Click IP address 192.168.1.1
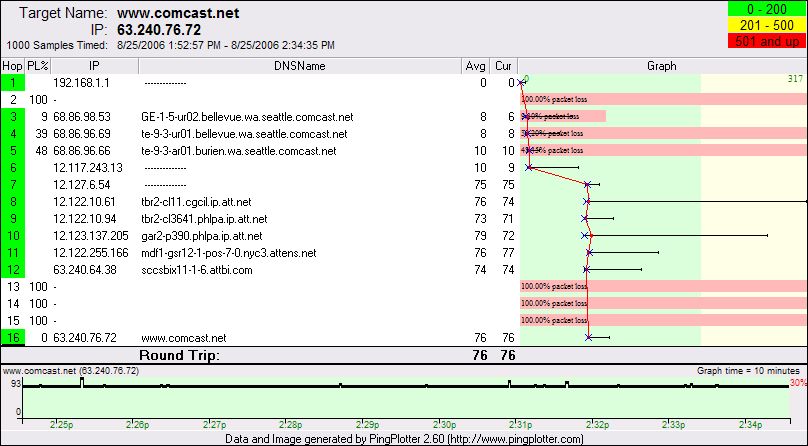Viewport: 808px width, 446px height. click(81, 83)
